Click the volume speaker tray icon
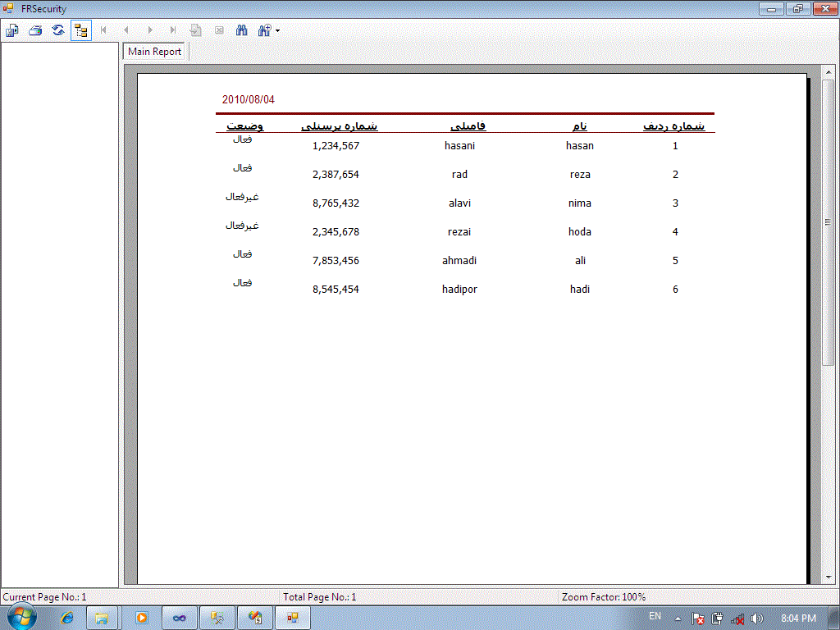Screen dimensions: 840x630 click(x=756, y=619)
